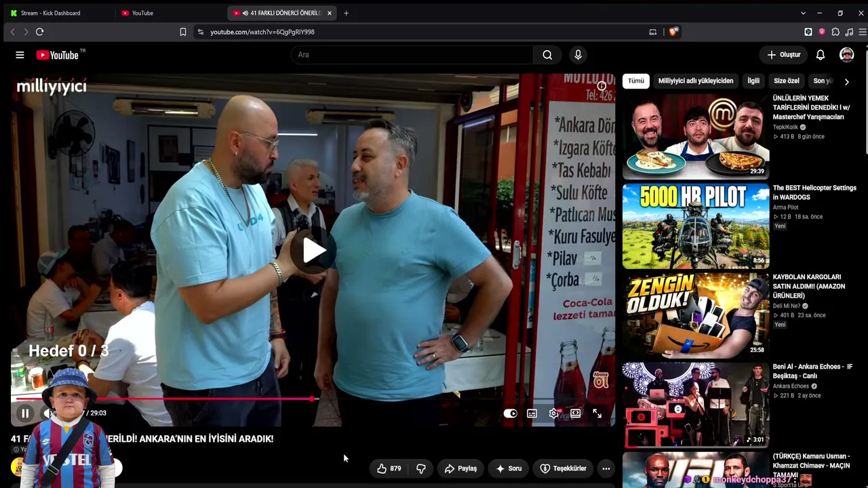868x488 pixels.
Task: Switch the player to theater mode
Action: [576, 413]
